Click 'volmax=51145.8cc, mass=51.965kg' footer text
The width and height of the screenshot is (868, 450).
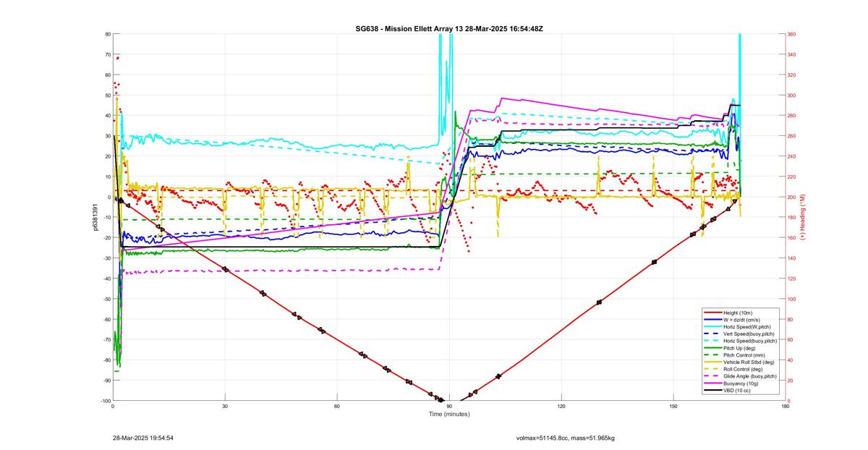[565, 438]
